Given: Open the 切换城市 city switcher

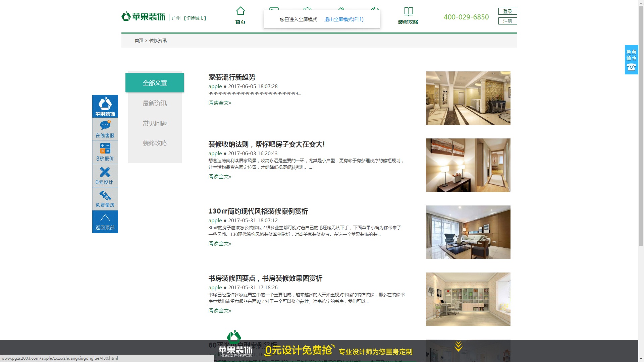Looking at the screenshot, I should [x=195, y=18].
